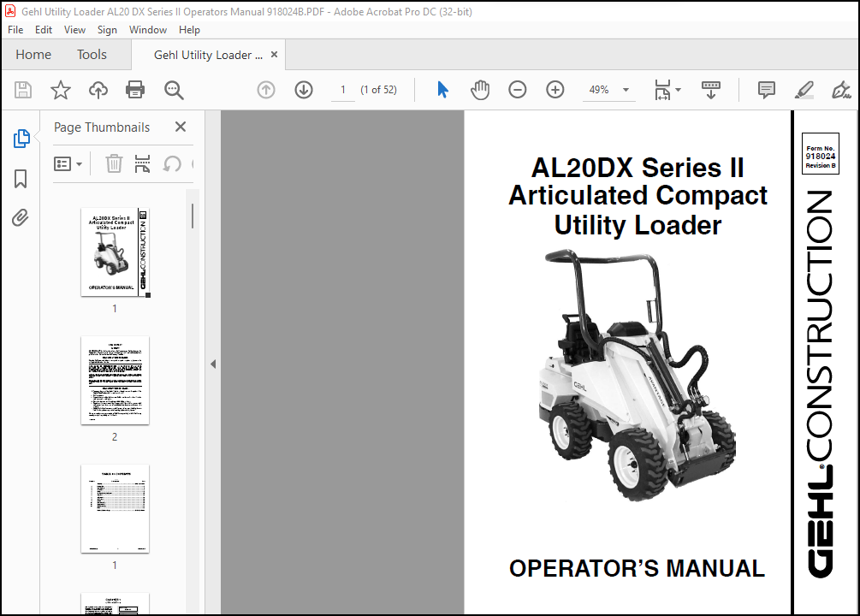Open the Window menu
The width and height of the screenshot is (860, 616).
coord(147,30)
